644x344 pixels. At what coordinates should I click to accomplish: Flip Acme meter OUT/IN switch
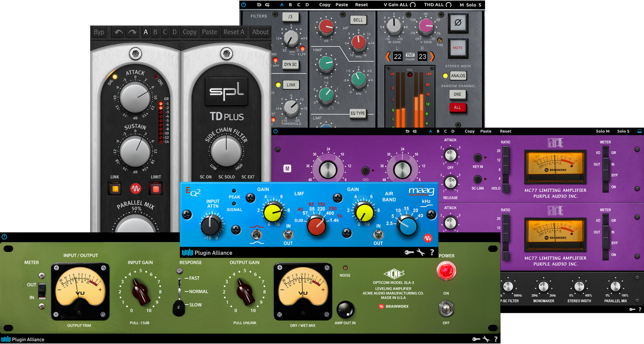[42, 291]
